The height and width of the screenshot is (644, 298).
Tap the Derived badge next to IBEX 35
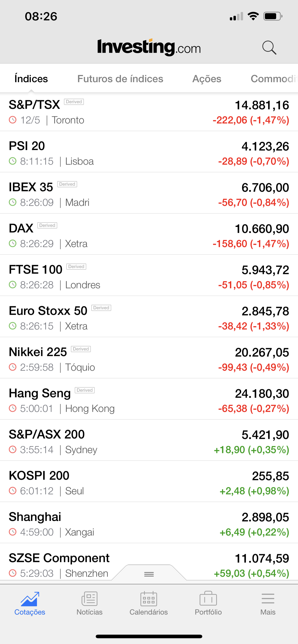tap(67, 184)
